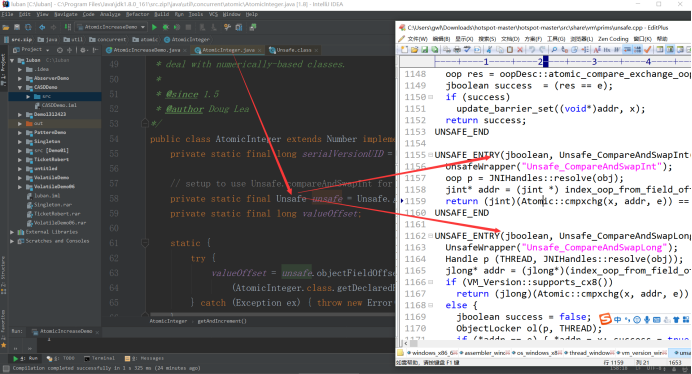Switch to Unsafe.class editor tab
Viewport: 692px width, 374px height.
[x=294, y=50]
